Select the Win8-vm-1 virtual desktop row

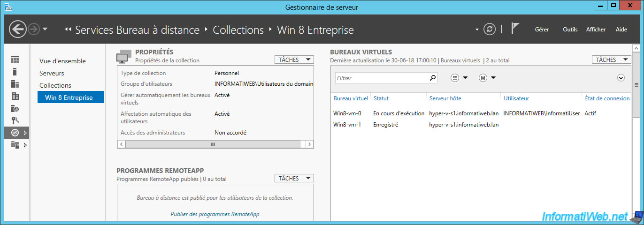tap(481, 125)
